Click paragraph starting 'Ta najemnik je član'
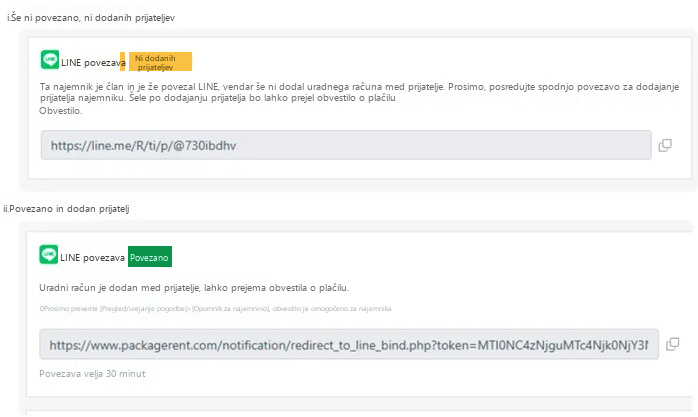 (x=359, y=92)
